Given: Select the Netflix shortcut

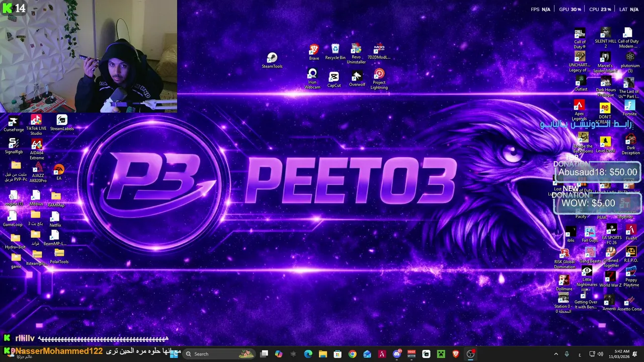Looking at the screenshot, I should (55, 219).
